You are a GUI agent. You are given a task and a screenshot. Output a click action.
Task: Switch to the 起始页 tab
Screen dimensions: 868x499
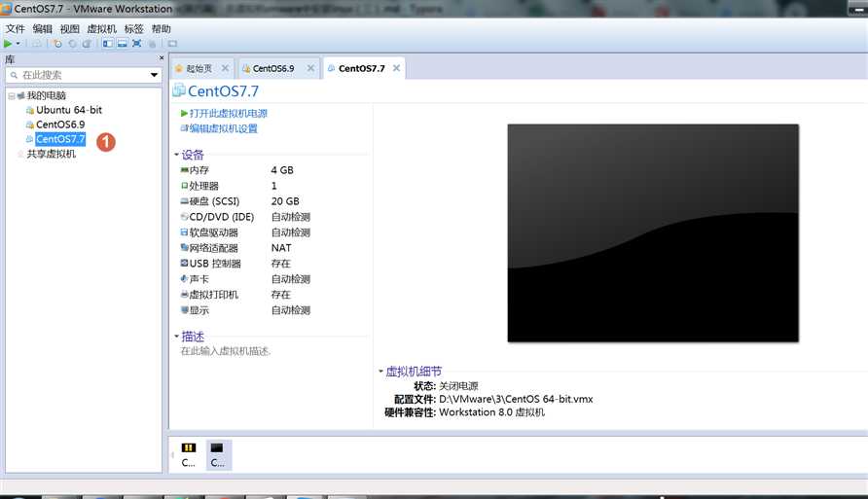pos(199,68)
